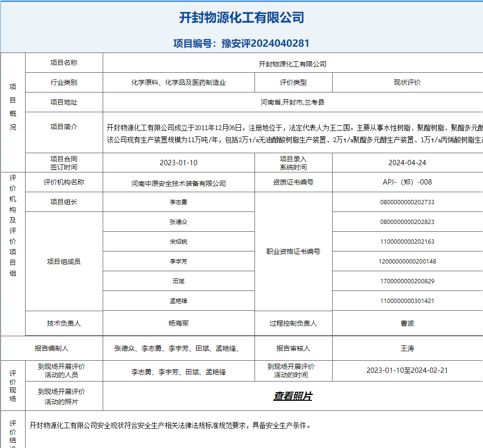The height and width of the screenshot is (448, 483).
Task: Select certificate number 1100000000202163
Action: [407, 242]
